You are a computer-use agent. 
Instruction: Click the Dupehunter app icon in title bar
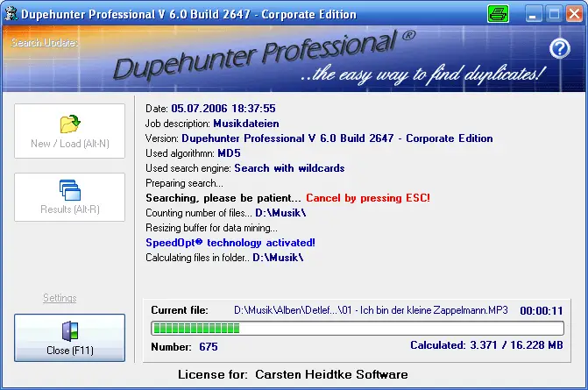[11, 13]
